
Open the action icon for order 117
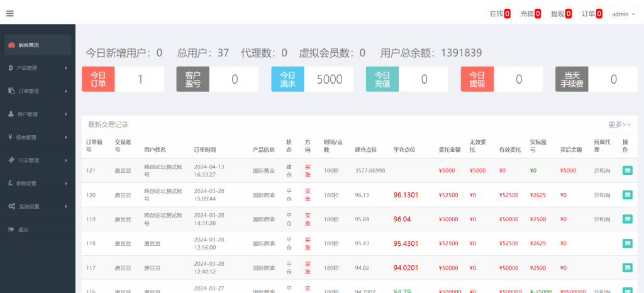(627, 268)
